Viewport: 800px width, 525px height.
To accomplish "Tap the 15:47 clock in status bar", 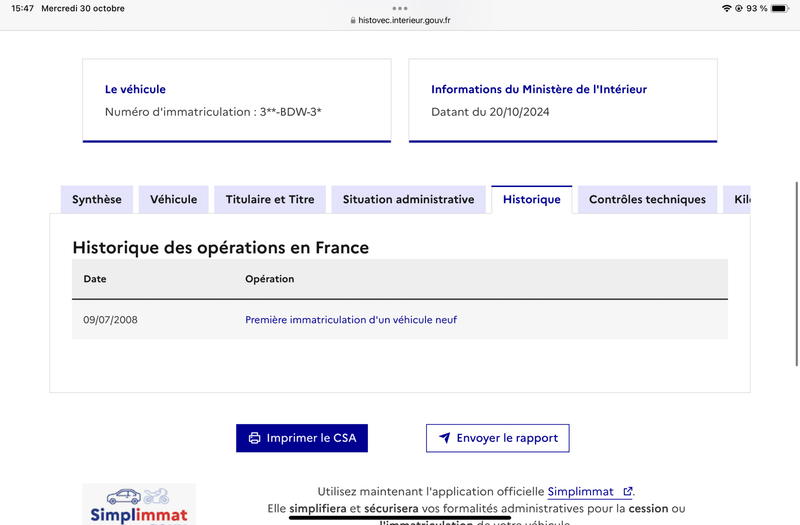I will point(22,8).
